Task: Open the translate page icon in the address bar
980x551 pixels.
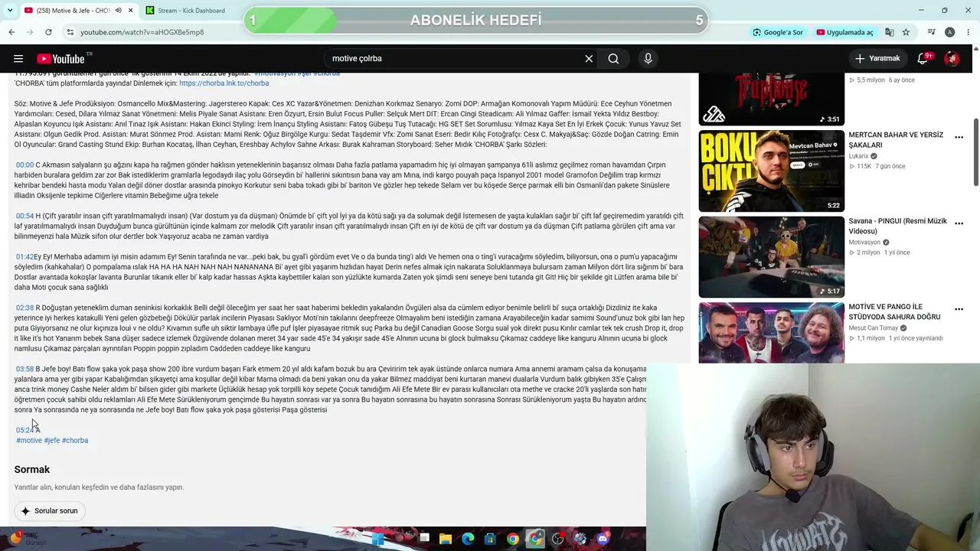Action: click(x=889, y=32)
